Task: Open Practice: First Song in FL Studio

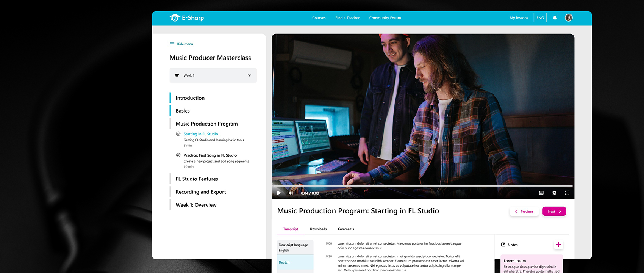Action: (210, 155)
